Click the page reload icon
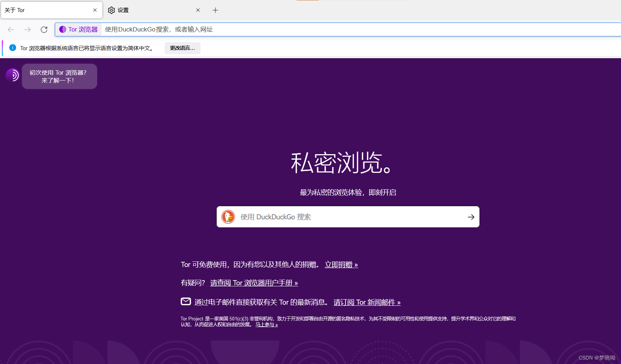This screenshot has height=364, width=621. [44, 29]
